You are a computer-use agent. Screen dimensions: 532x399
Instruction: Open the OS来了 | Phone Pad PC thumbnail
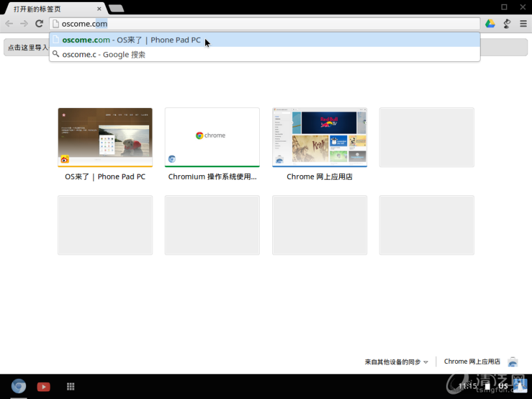(x=105, y=137)
